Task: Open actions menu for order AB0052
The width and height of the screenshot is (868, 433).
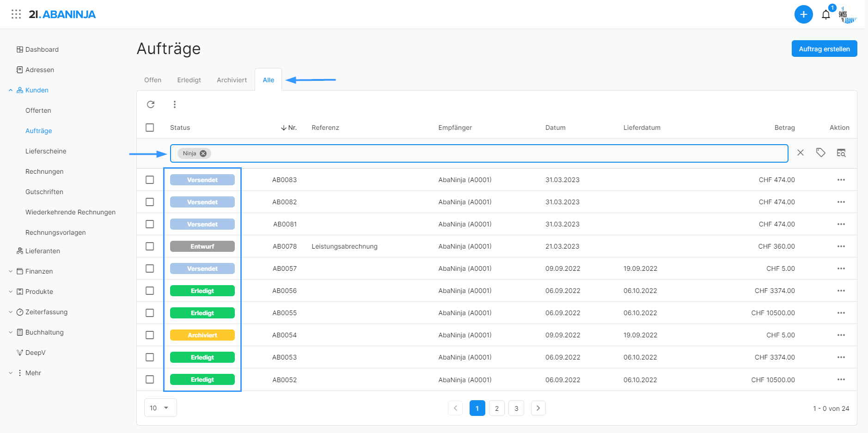Action: [841, 379]
